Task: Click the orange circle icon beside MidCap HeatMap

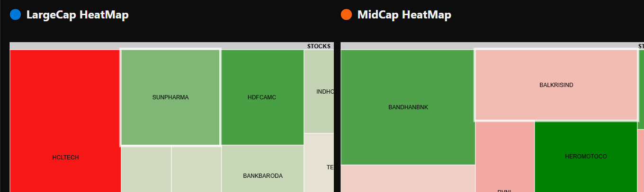Action: tap(347, 15)
